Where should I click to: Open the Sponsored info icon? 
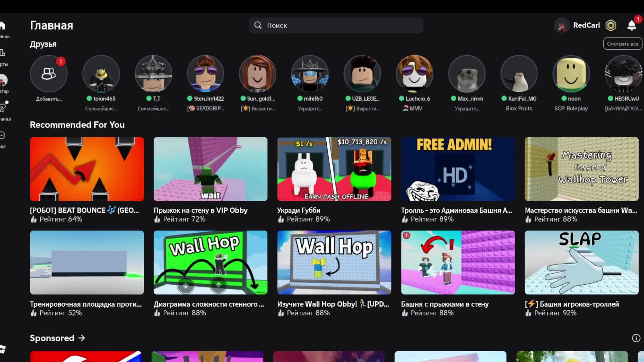pos(636,338)
